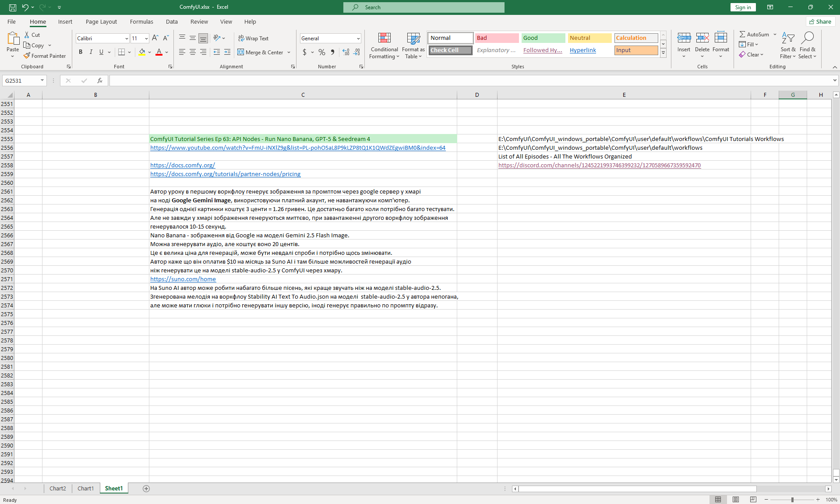Click Delete cells icon
This screenshot has height=504, width=840.
point(702,38)
